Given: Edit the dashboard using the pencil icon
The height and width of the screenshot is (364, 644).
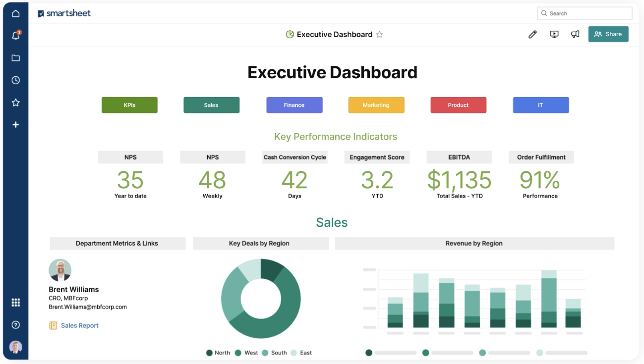Looking at the screenshot, I should 532,34.
